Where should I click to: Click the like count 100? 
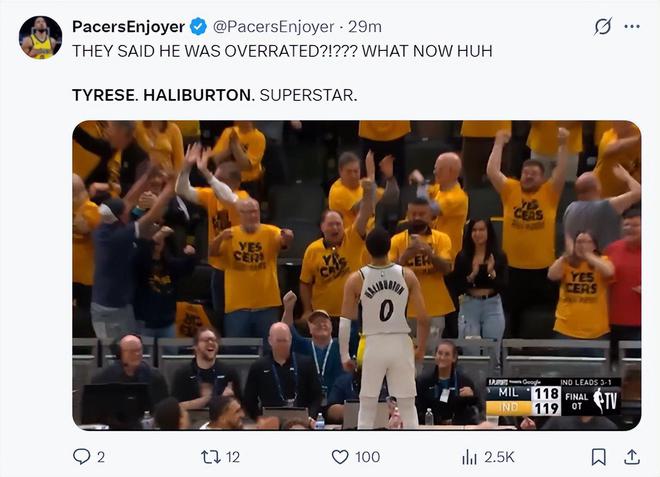click(367, 457)
